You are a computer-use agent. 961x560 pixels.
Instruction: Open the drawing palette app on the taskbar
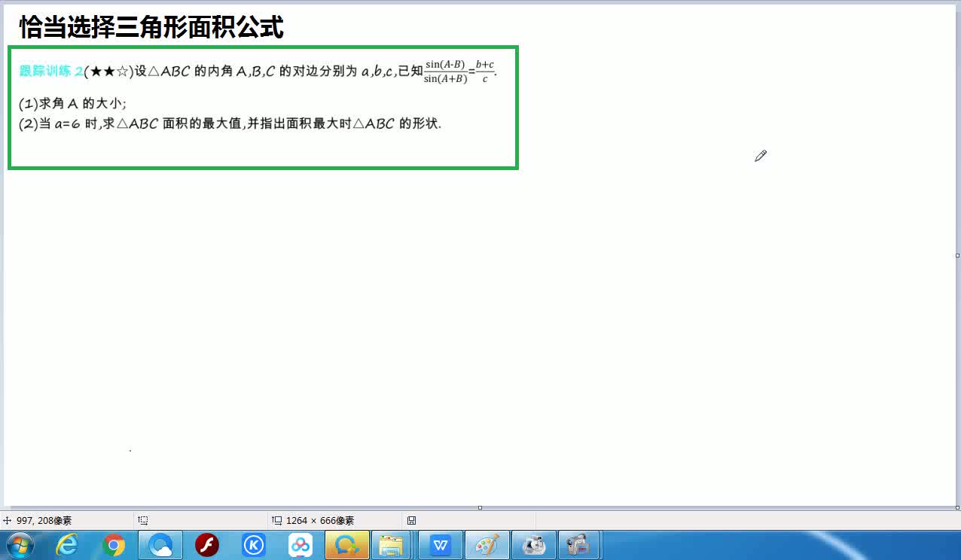coord(487,544)
